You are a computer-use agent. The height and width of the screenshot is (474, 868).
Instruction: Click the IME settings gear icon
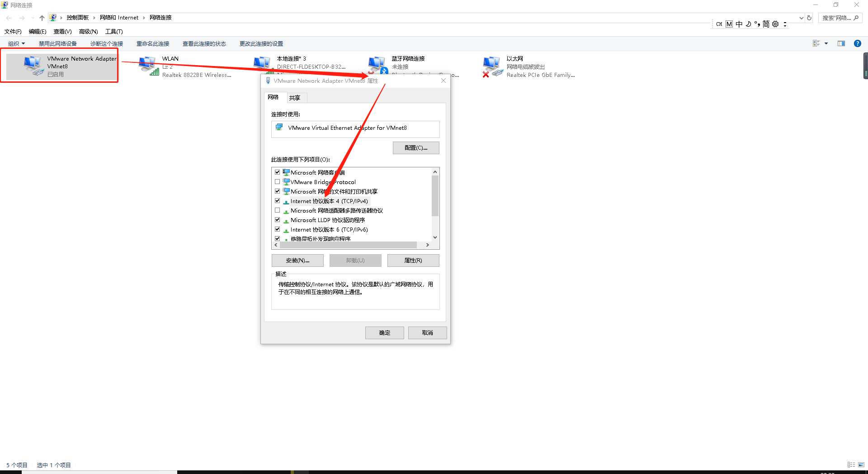tap(775, 24)
